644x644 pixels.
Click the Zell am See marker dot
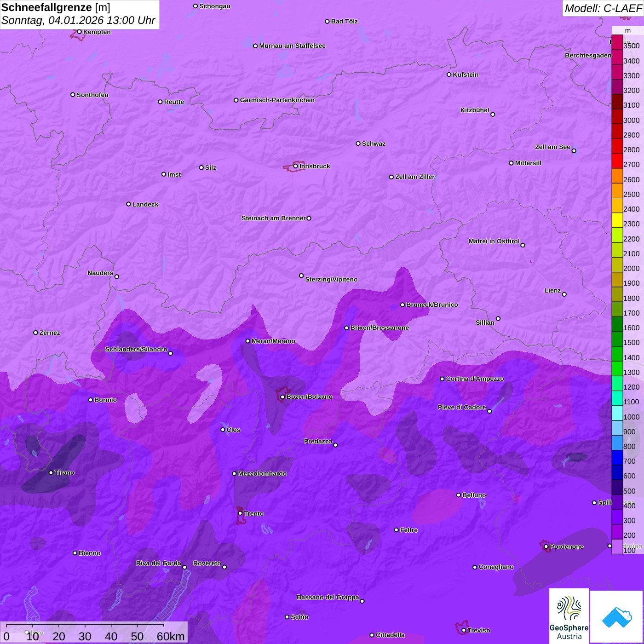(574, 151)
